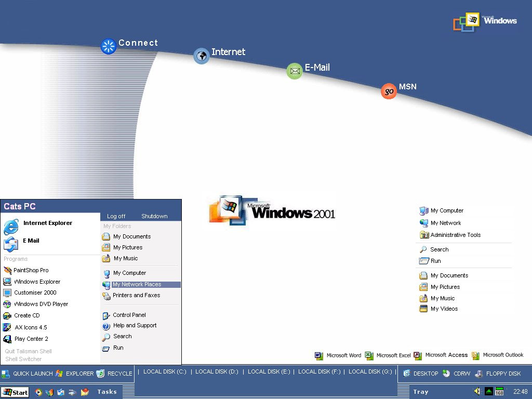Click EXPLORER bar item
Screen dimensions: 532x399
coord(74,374)
